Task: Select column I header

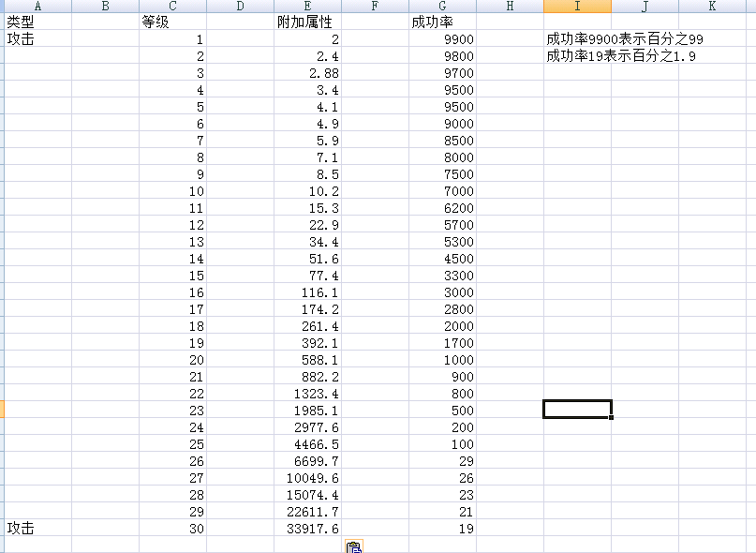Action: (x=577, y=7)
